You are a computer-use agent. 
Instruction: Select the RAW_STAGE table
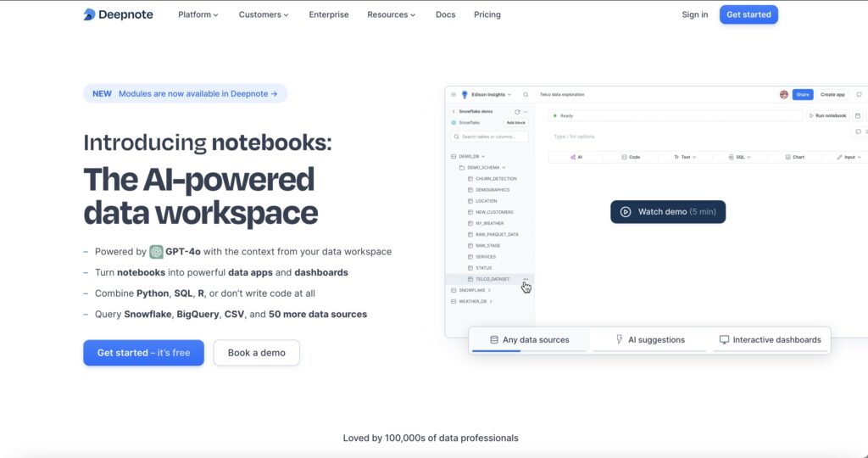click(x=484, y=245)
